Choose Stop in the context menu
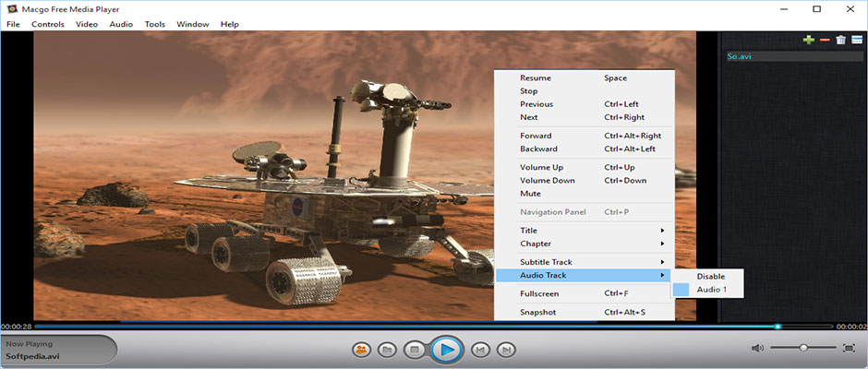868x369 pixels. [584, 91]
